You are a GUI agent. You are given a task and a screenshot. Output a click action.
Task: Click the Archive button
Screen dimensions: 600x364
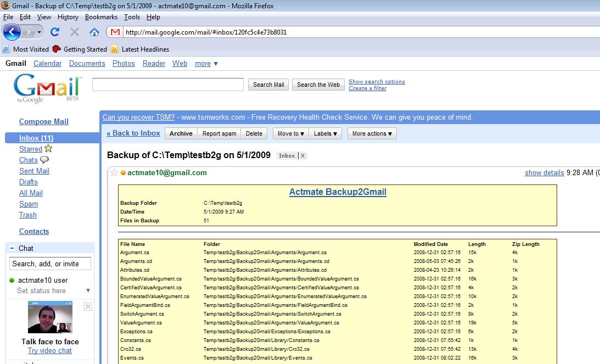point(181,133)
